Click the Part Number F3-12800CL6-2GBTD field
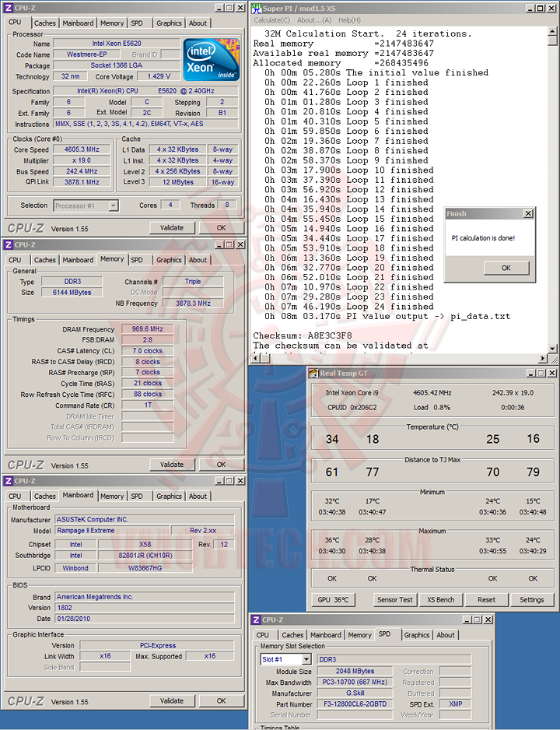This screenshot has width=560, height=730. tap(355, 704)
